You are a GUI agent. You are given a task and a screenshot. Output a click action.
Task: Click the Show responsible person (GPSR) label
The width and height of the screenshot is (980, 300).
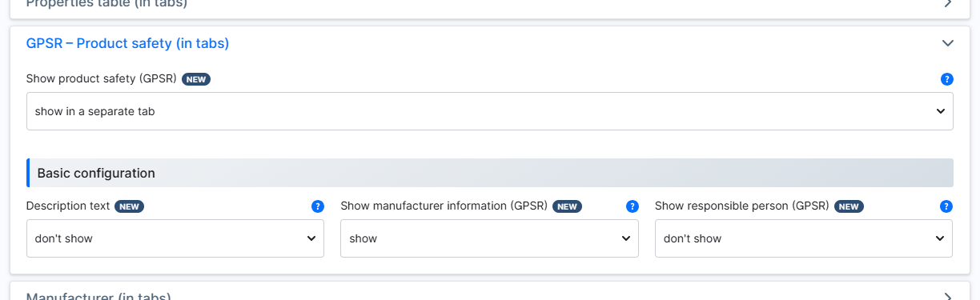(742, 206)
